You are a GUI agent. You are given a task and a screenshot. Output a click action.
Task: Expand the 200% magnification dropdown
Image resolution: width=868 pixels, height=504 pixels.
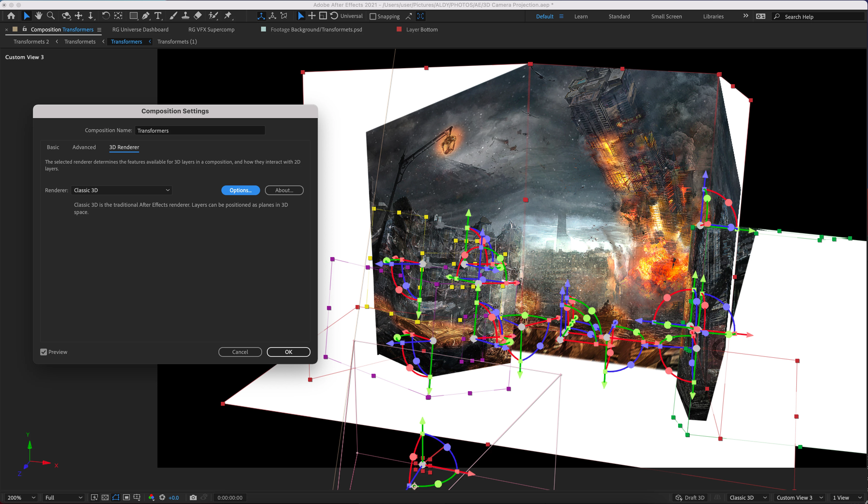[21, 497]
